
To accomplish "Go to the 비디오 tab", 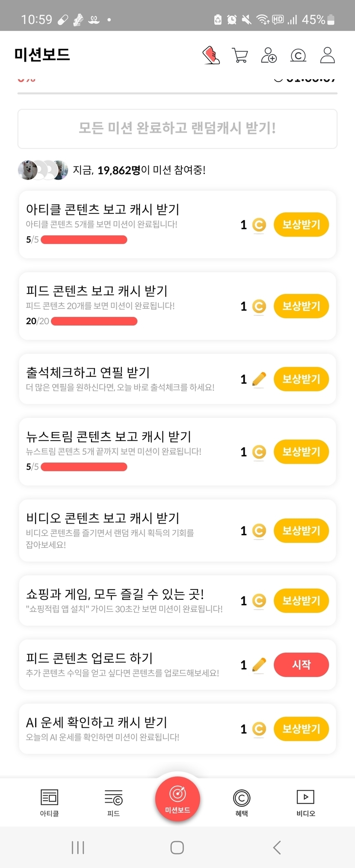I will pos(305,802).
